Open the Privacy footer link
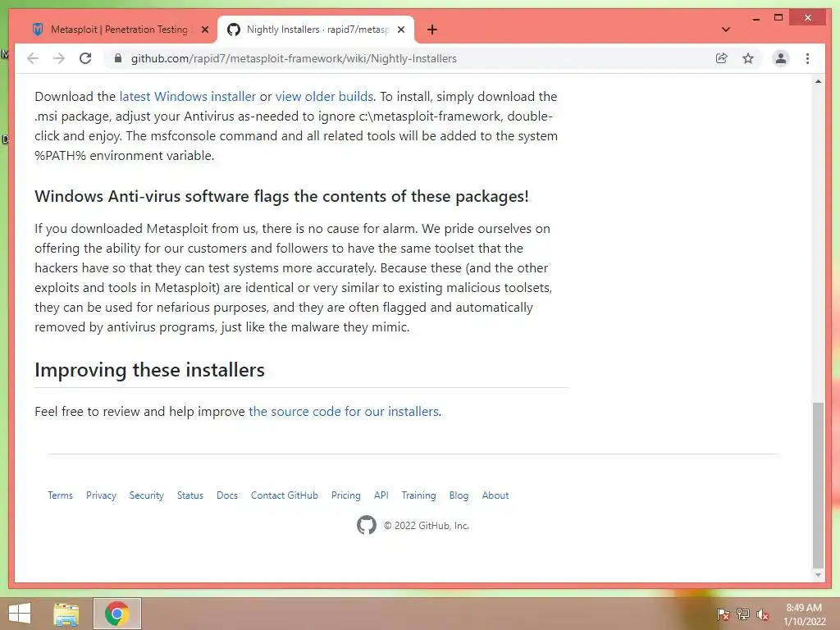The width and height of the screenshot is (840, 630). pos(101,495)
